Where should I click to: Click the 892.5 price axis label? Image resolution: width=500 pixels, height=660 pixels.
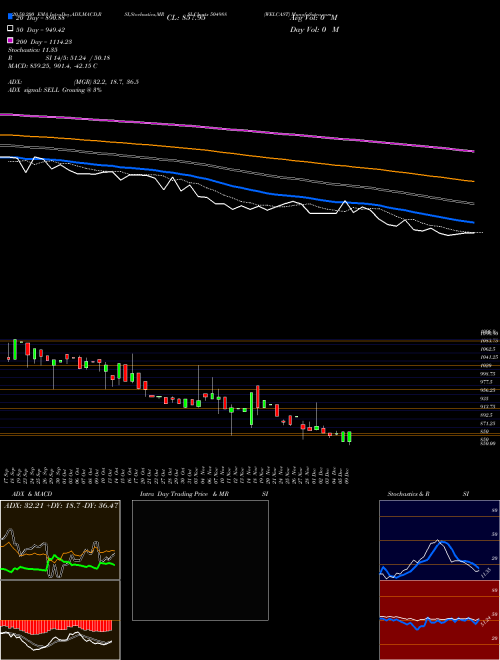point(488,415)
